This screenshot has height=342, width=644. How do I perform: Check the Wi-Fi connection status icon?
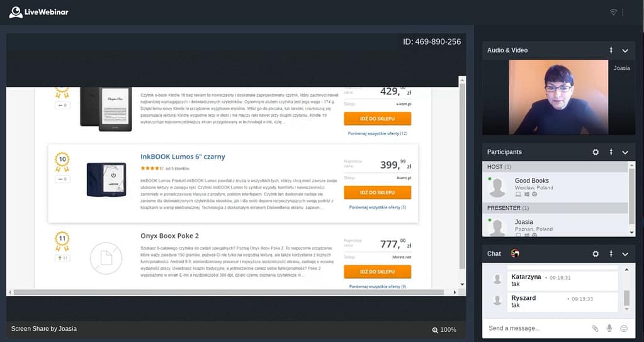coord(613,12)
